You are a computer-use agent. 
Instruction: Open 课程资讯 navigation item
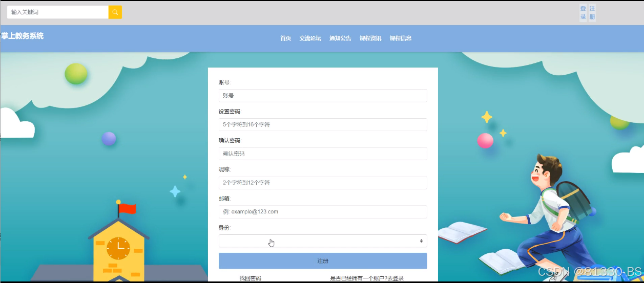pyautogui.click(x=370, y=38)
